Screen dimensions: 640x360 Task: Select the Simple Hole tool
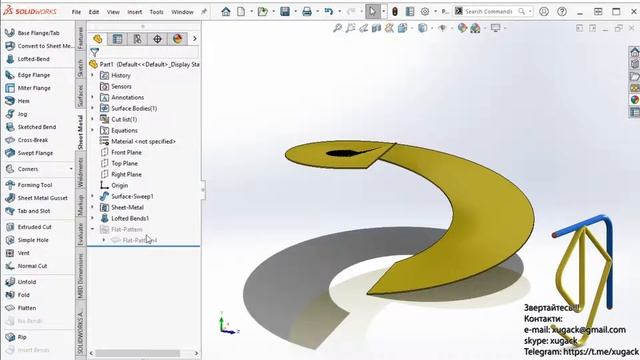click(x=27, y=240)
